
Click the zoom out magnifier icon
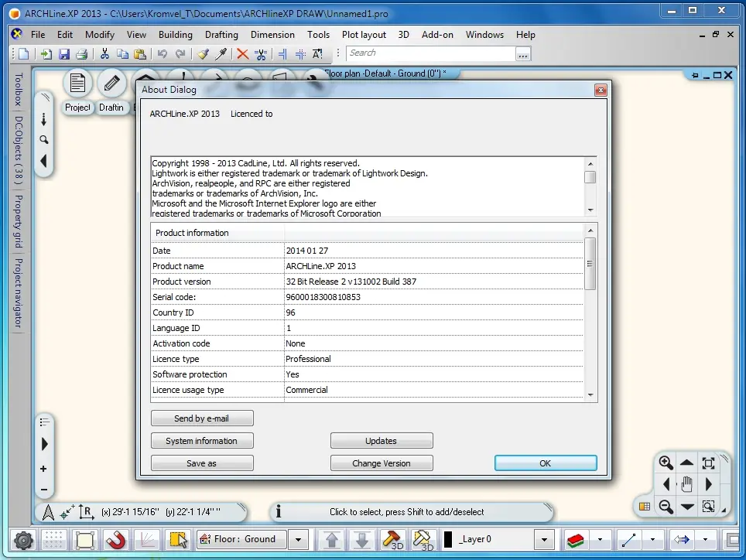pyautogui.click(x=666, y=507)
